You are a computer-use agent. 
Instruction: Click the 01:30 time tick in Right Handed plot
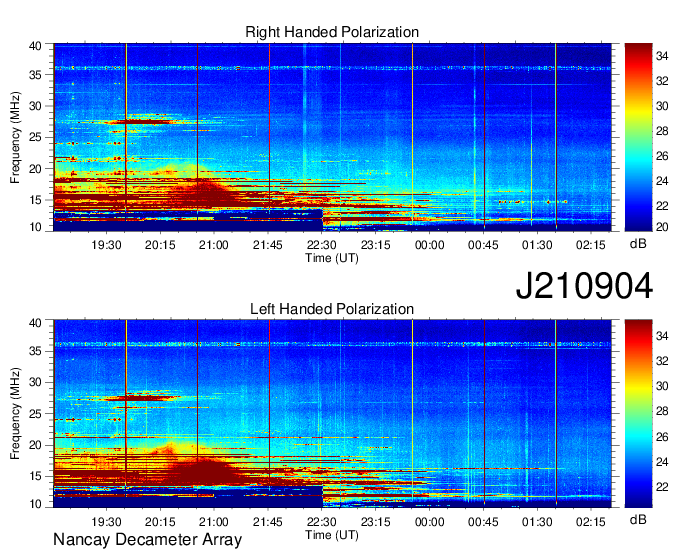[537, 245]
